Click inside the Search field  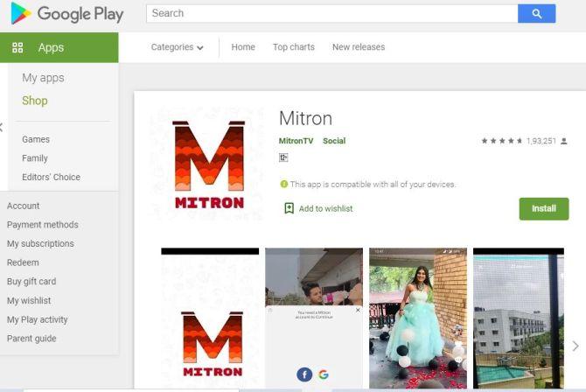point(331,14)
